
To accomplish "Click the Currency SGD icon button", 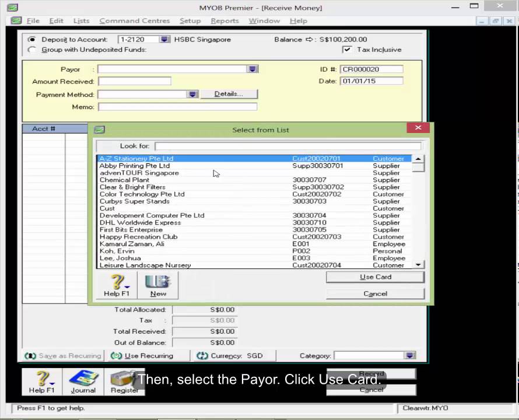I will [229, 356].
